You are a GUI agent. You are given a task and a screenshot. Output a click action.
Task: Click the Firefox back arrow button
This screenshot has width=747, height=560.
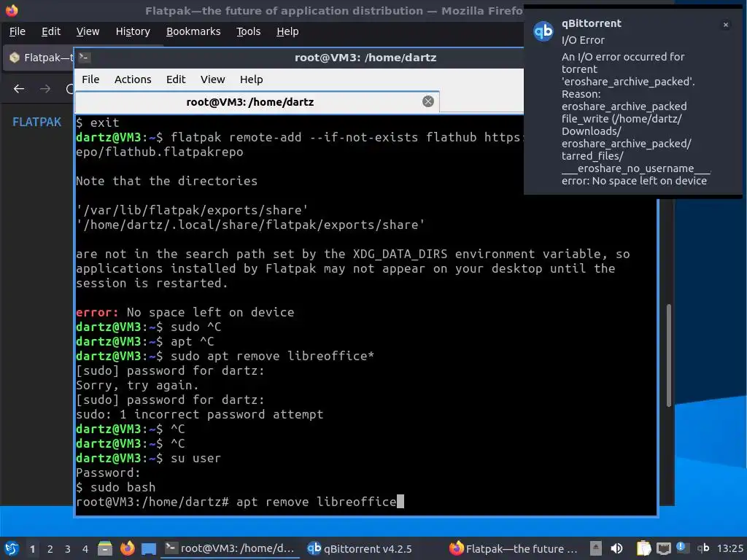click(x=19, y=88)
